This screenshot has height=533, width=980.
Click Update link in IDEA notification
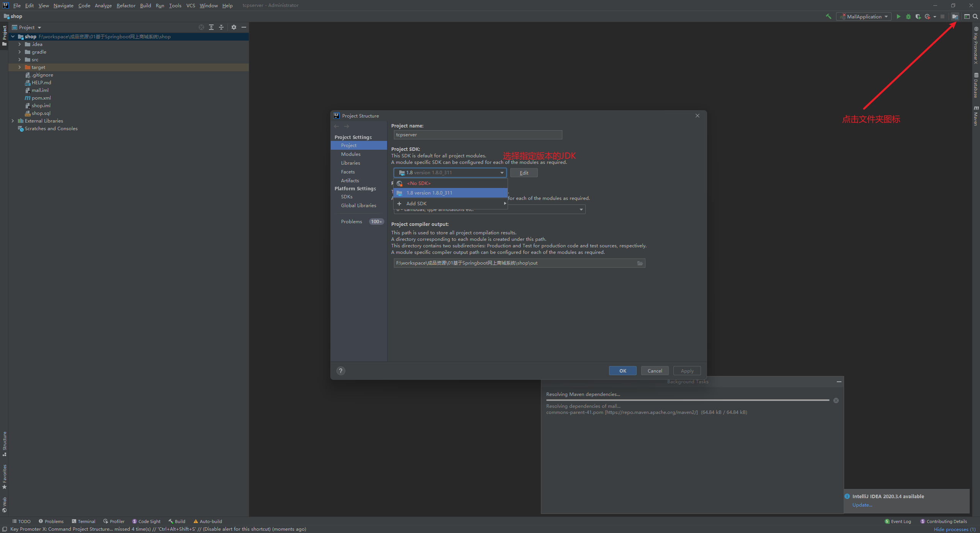pos(862,505)
